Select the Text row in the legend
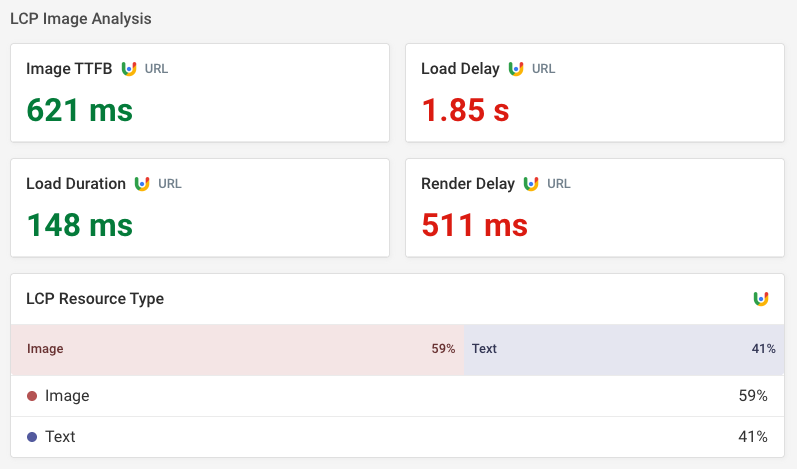 (x=398, y=437)
